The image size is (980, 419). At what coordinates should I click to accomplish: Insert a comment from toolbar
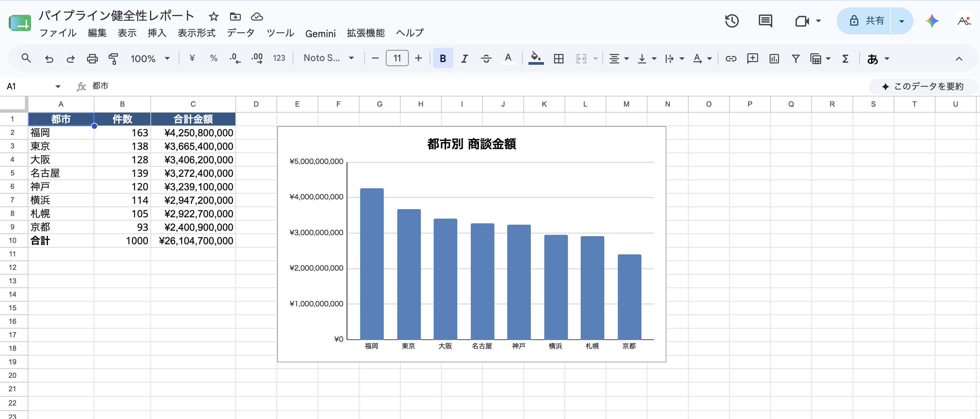752,58
